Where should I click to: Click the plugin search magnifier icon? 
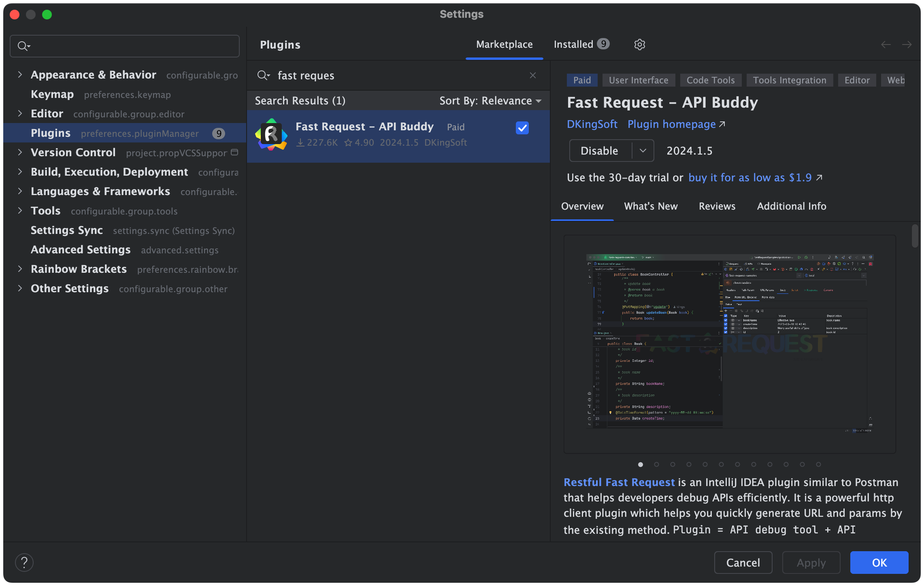click(x=263, y=76)
